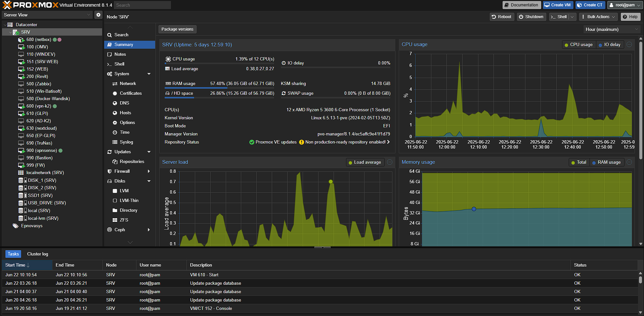Expand the Firewall submenu
This screenshot has width=644, height=316.
tap(149, 171)
